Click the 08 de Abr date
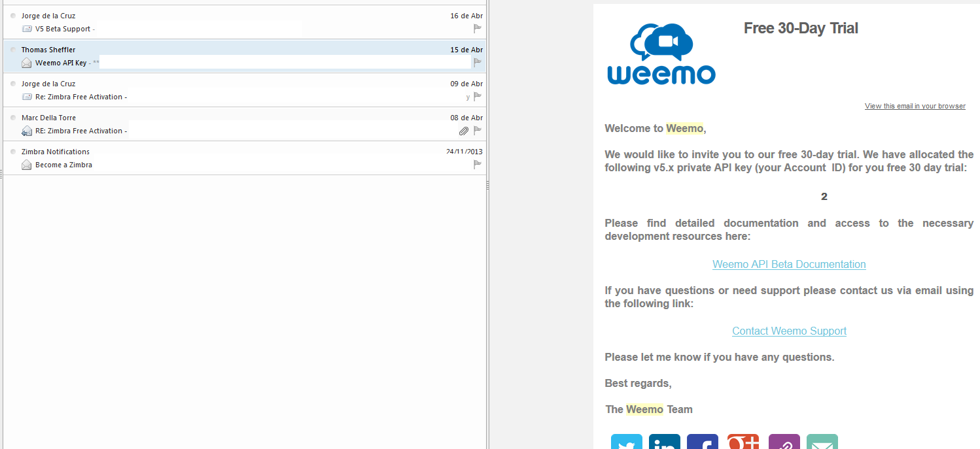This screenshot has width=980, height=449. point(466,118)
